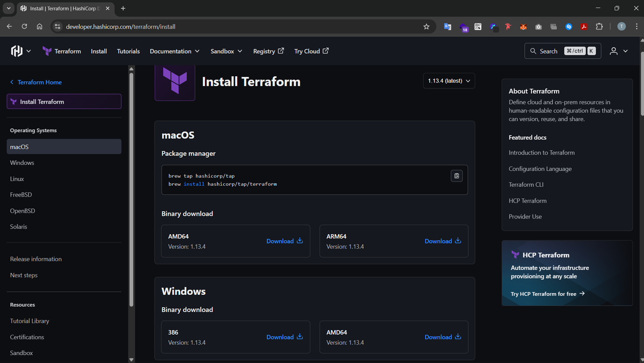Screen dimensions: 644x363
Task: Download the Windows AMD64 binary
Action: click(443, 337)
